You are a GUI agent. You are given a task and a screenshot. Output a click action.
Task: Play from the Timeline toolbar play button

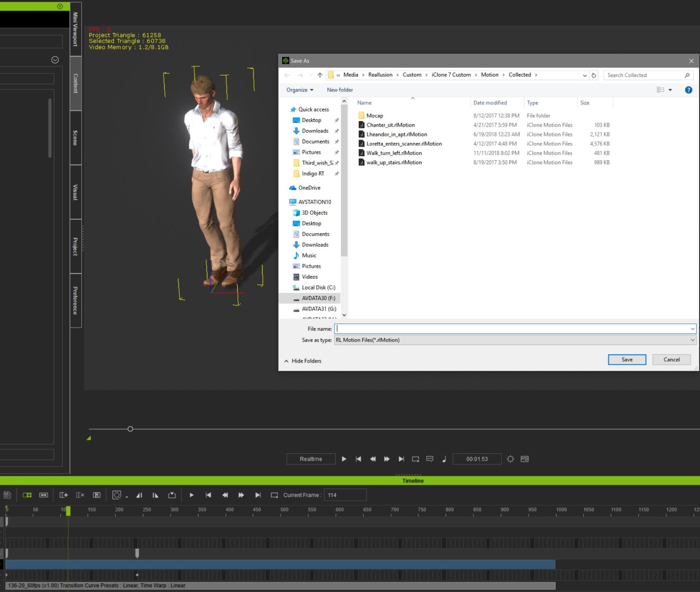191,495
